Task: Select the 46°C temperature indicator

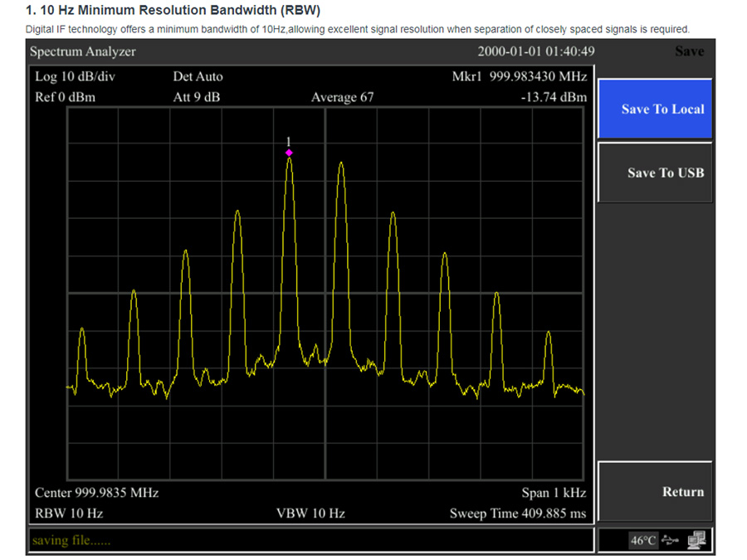Action: pos(642,540)
